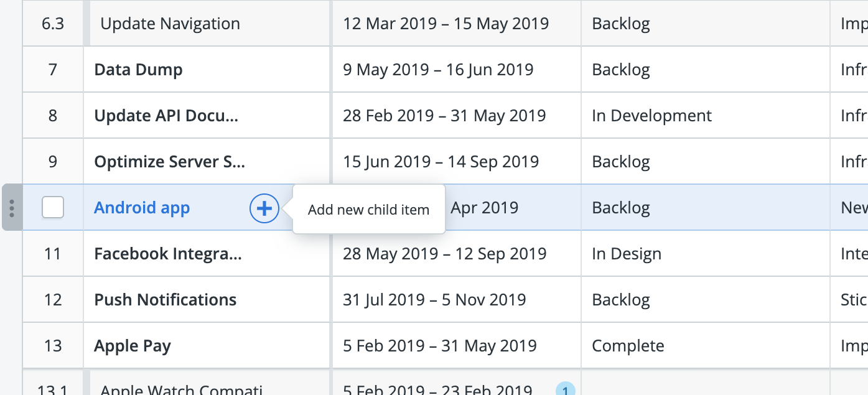The image size is (868, 395).
Task: Open Update API Documentation item
Action: 166,116
